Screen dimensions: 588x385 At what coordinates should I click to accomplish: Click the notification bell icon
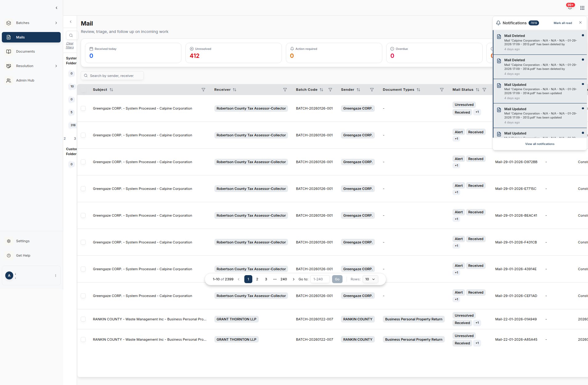coord(570,7)
